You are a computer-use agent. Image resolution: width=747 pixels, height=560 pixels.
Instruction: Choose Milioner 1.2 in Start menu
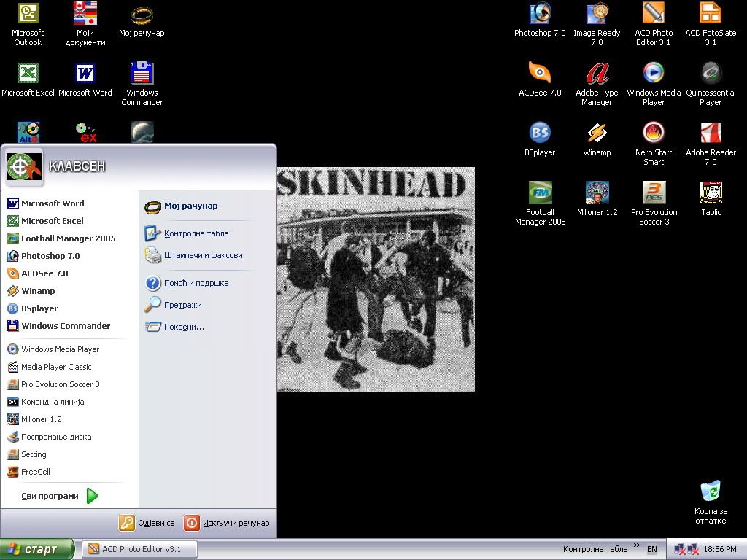pyautogui.click(x=69, y=419)
